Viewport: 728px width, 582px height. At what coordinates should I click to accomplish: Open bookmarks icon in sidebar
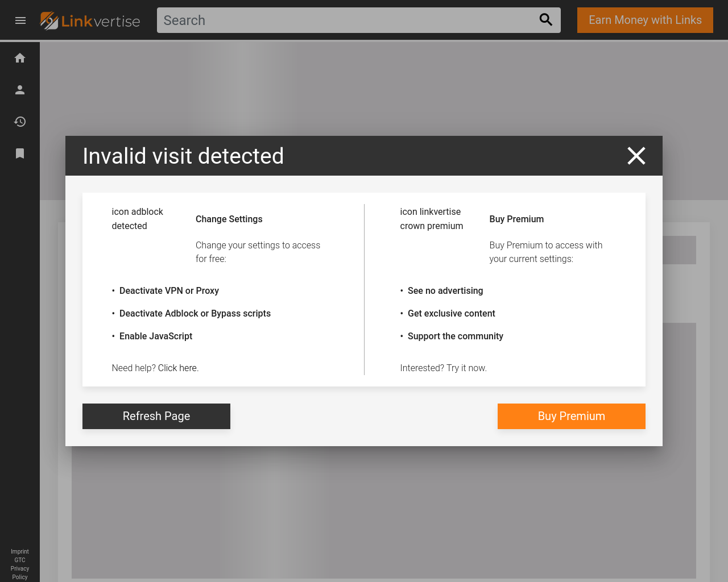tap(20, 153)
